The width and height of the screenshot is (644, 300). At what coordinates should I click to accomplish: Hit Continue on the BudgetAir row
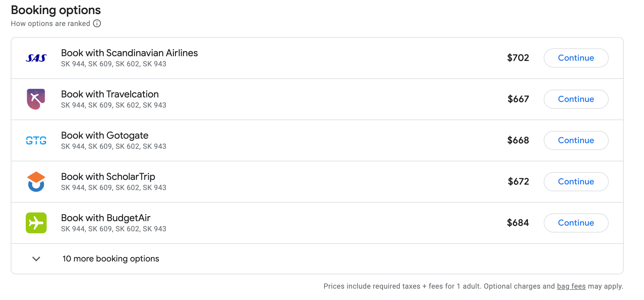[576, 223]
